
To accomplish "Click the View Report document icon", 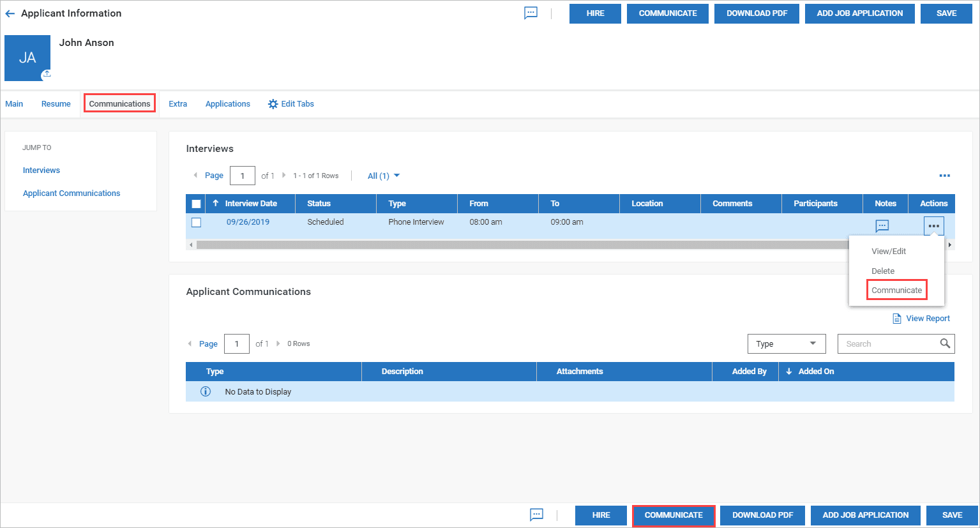I will (897, 319).
